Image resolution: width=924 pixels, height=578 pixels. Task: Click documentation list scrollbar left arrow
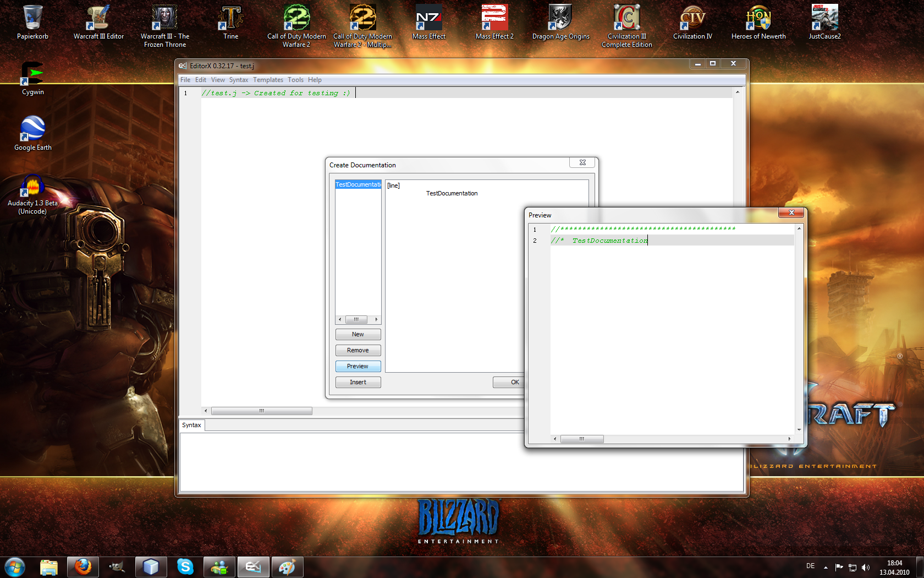tap(340, 319)
